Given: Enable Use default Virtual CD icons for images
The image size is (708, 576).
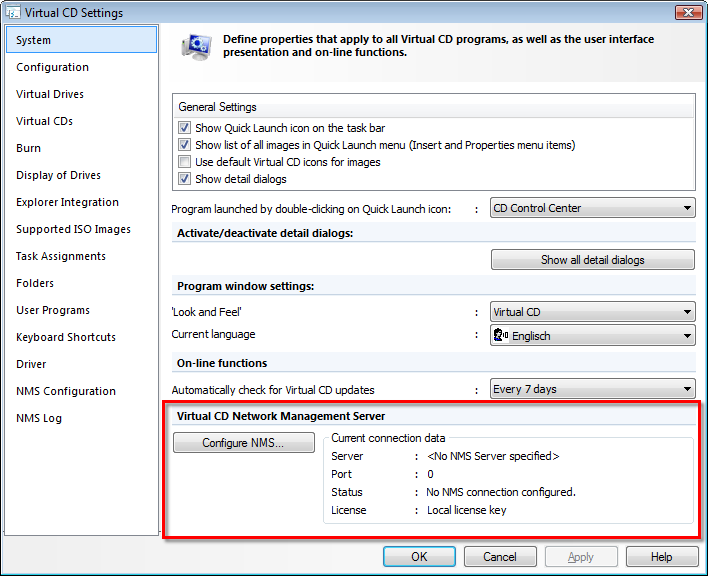Looking at the screenshot, I should 184,162.
